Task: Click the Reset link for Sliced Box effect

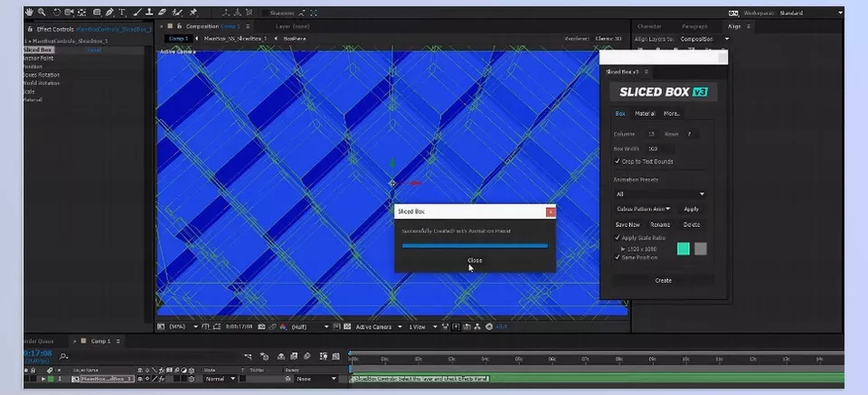Action: click(93, 50)
